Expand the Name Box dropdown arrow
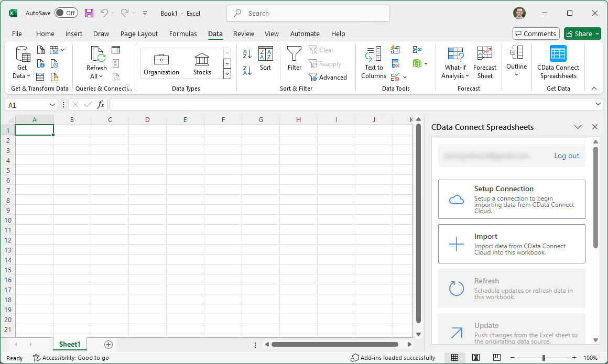Image resolution: width=608 pixels, height=364 pixels. click(52, 105)
